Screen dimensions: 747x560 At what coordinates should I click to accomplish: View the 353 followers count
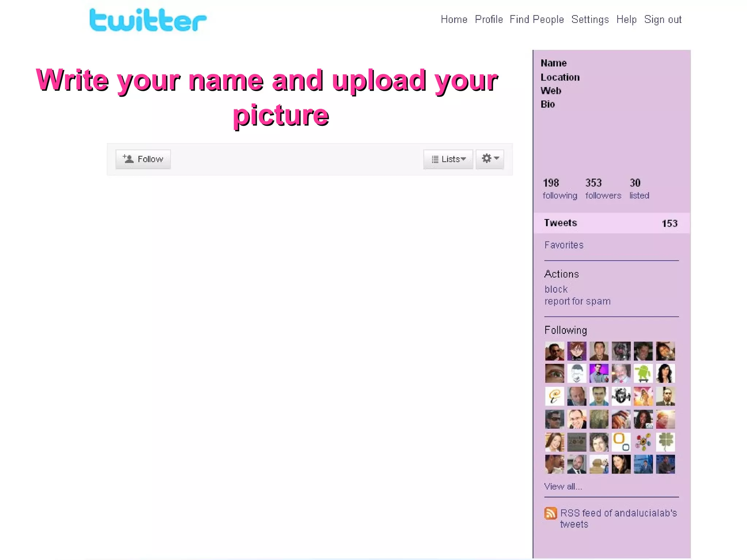coord(603,189)
